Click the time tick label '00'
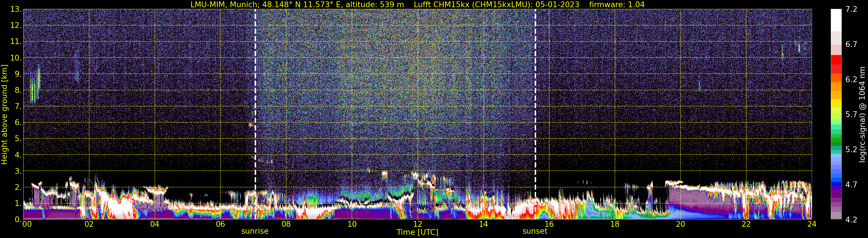The width and height of the screenshot is (868, 238). point(27,224)
